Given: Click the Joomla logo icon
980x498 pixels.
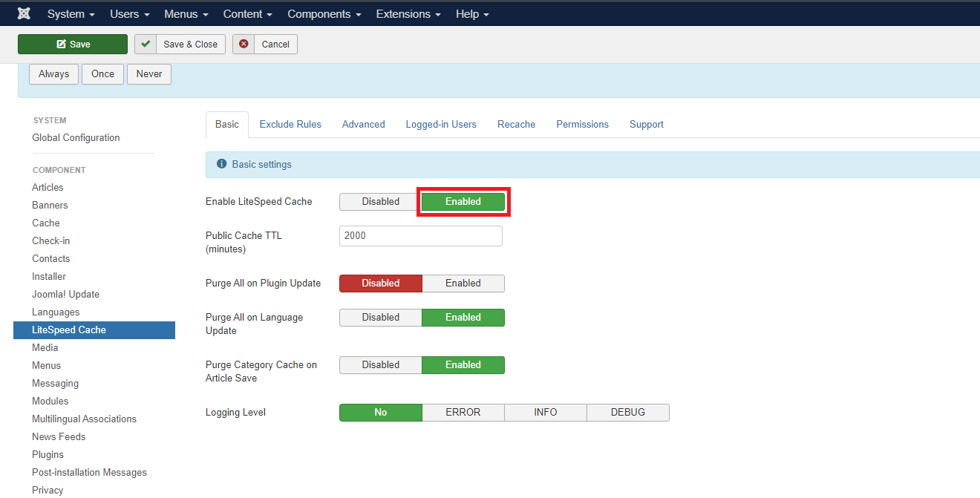Looking at the screenshot, I should (24, 14).
